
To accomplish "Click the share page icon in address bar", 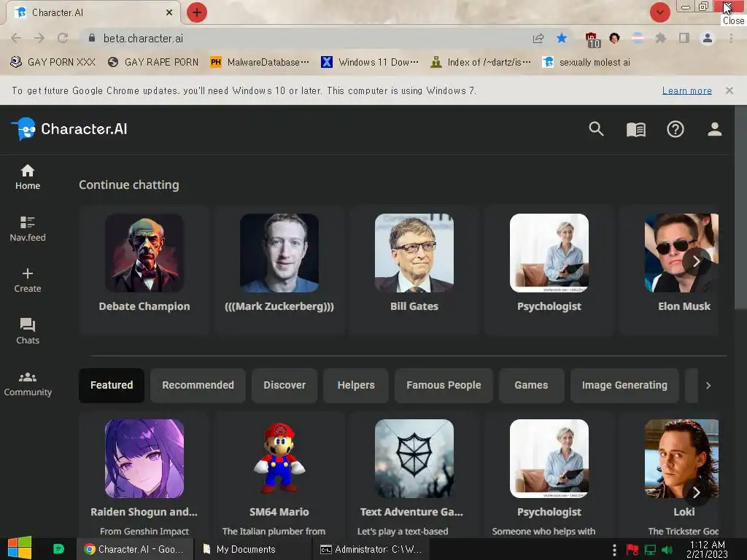I will pyautogui.click(x=538, y=38).
